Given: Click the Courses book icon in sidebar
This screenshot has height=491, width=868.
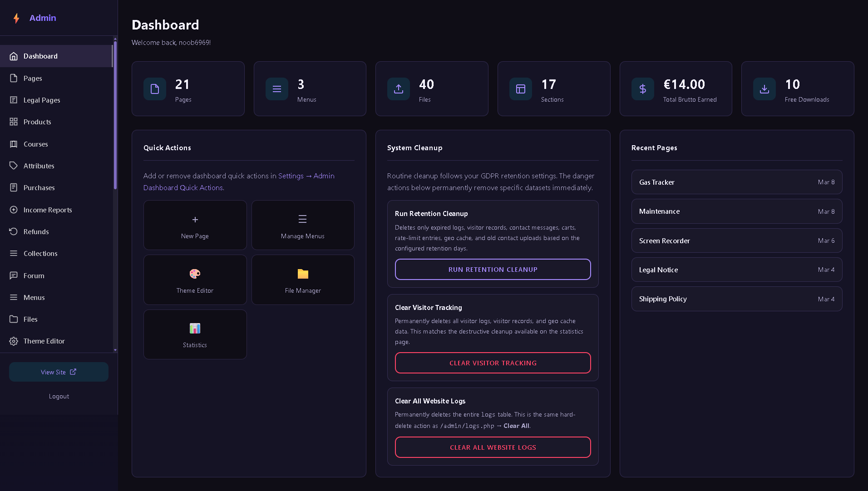Looking at the screenshot, I should point(14,144).
